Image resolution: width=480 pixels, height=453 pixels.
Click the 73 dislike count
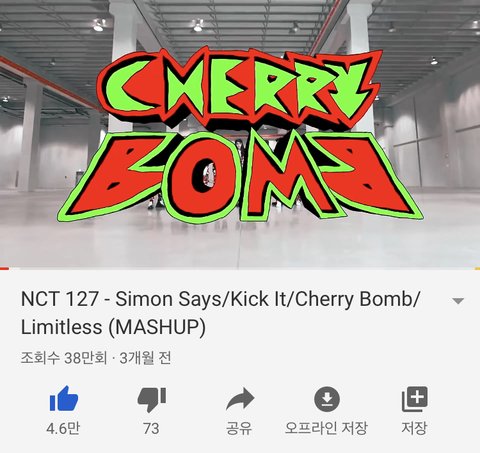click(151, 429)
